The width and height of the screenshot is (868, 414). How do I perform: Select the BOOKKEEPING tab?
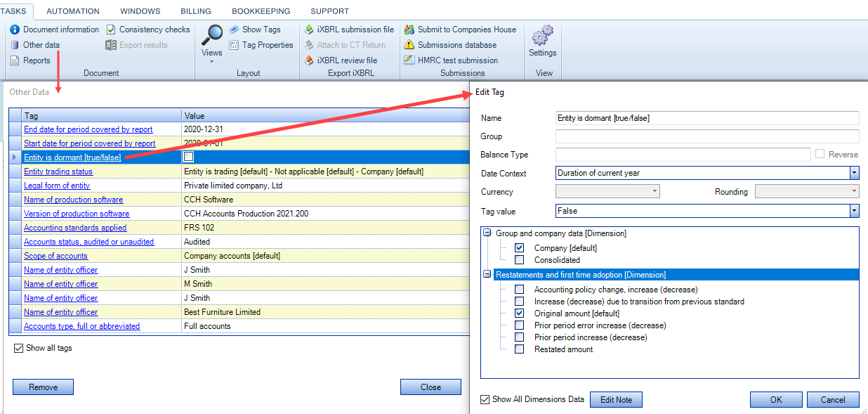click(x=262, y=11)
